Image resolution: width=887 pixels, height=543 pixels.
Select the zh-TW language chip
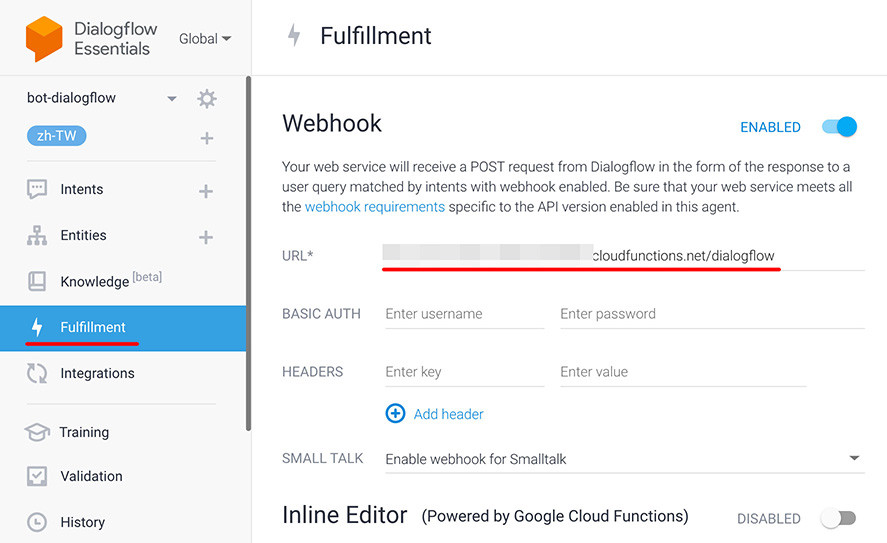57,136
